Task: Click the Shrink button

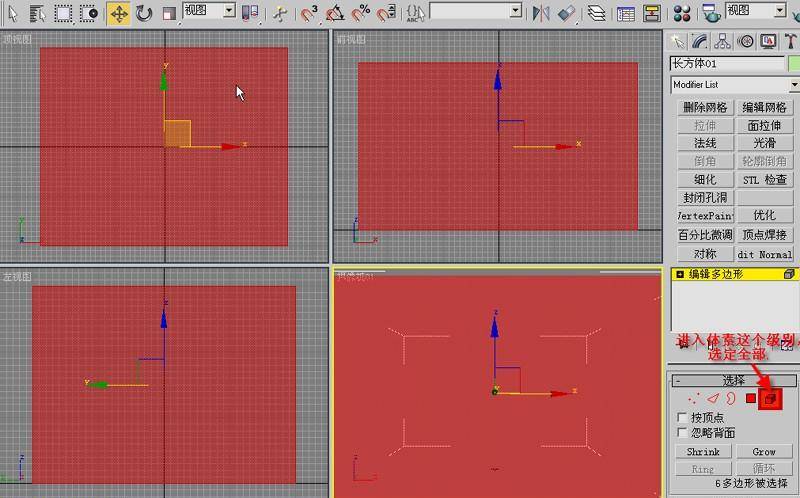Action: (x=703, y=452)
